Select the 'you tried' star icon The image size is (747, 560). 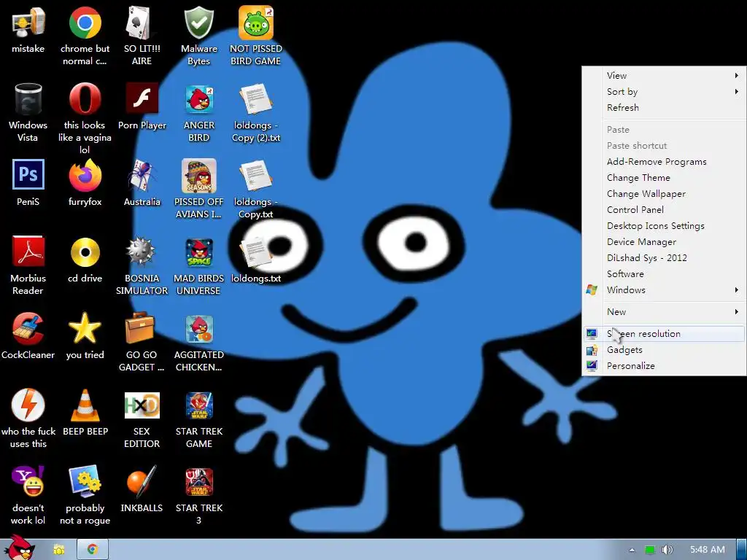point(85,328)
